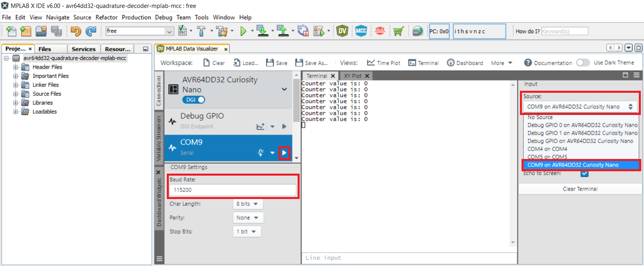Launch MCC Content Manager icon
The height and width of the screenshot is (266, 644).
361,31
